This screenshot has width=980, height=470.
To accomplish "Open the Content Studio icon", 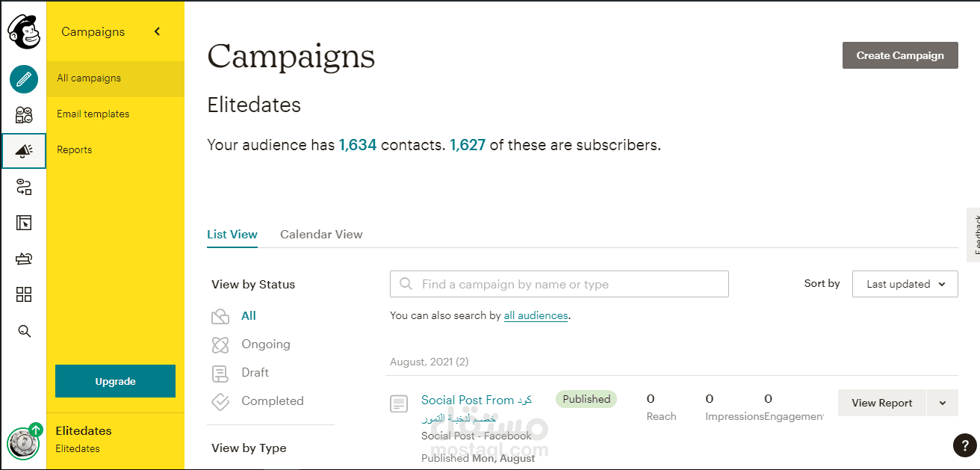I will (24, 259).
